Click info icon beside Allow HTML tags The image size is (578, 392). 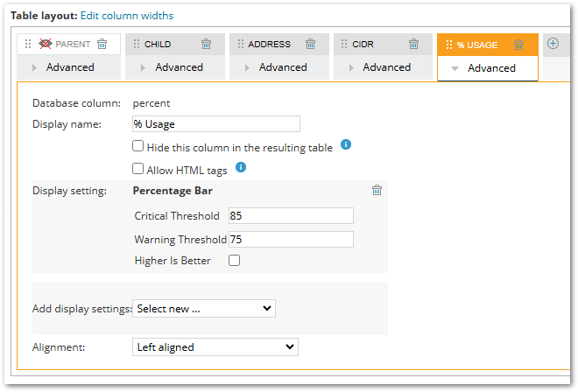click(x=241, y=167)
